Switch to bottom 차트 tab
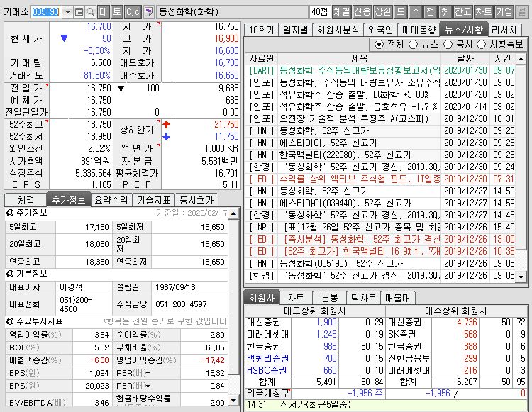532x412 pixels. [x=296, y=298]
